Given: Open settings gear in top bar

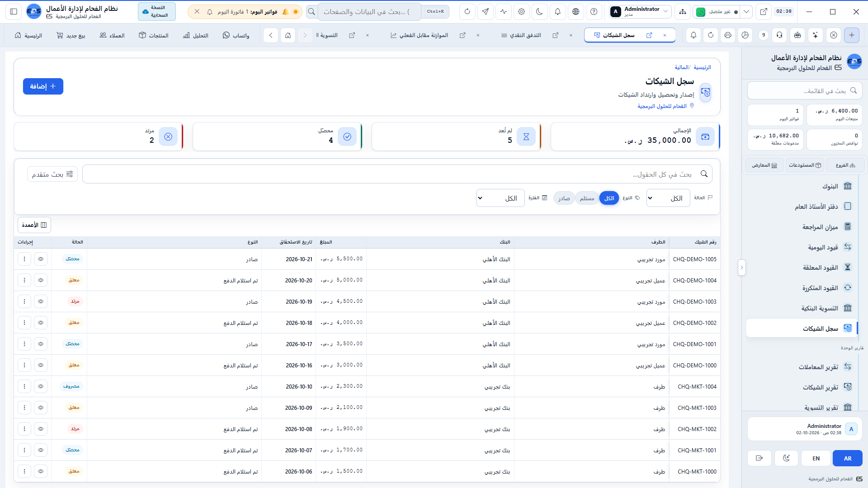Looking at the screenshot, I should point(521,12).
